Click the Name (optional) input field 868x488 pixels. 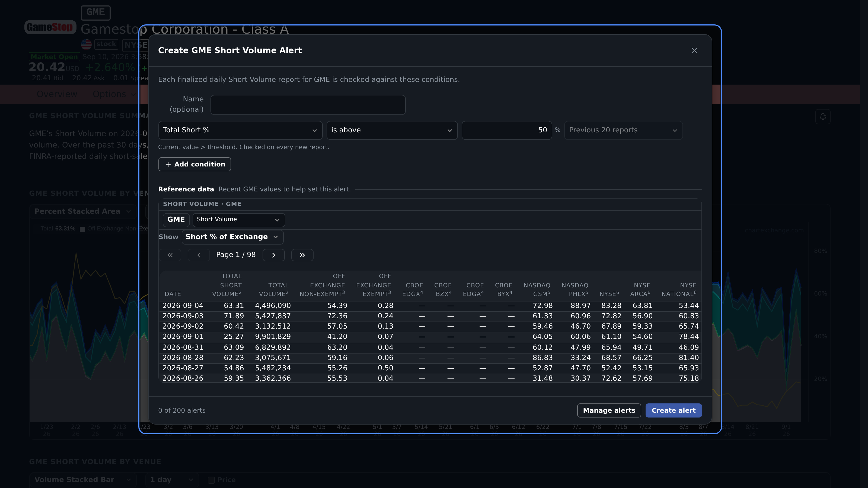click(x=308, y=105)
